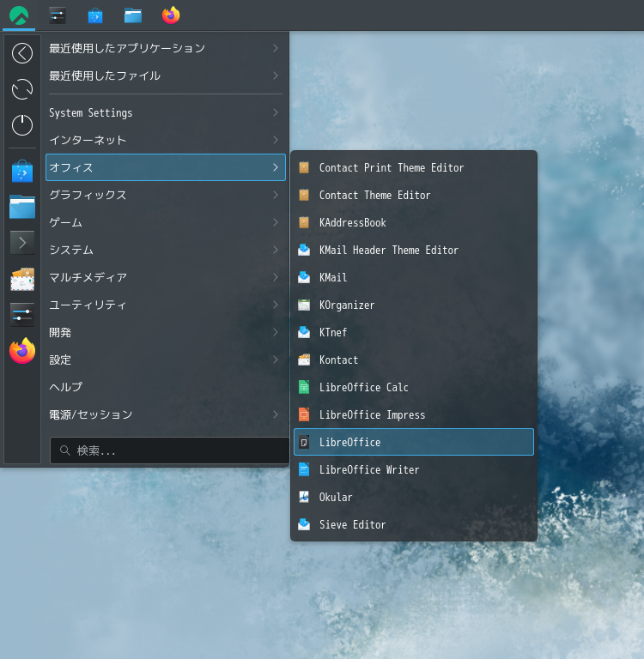Viewport: 644px width, 659px height.
Task: Click the LibreOffice Calc spreadsheet icon
Action: [304, 387]
